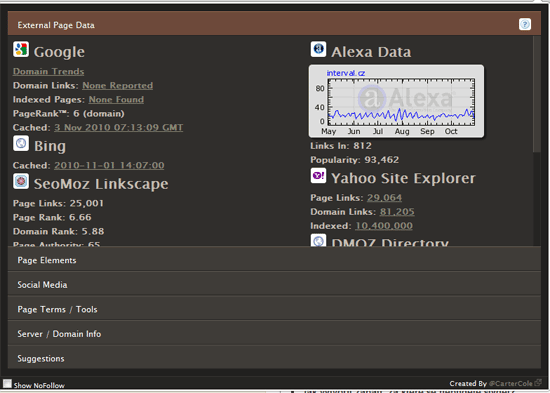Click the Bing section heading
550x393 pixels.
pos(50,146)
